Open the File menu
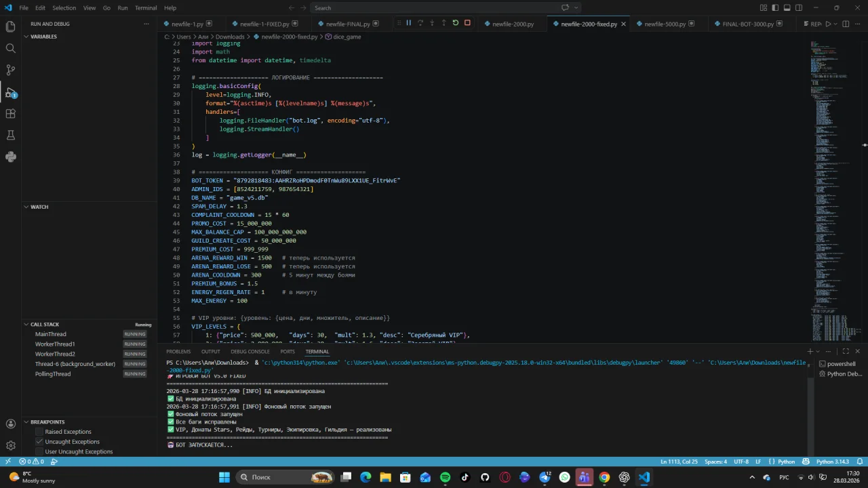Screen dimensions: 868x488 coord(24,7)
